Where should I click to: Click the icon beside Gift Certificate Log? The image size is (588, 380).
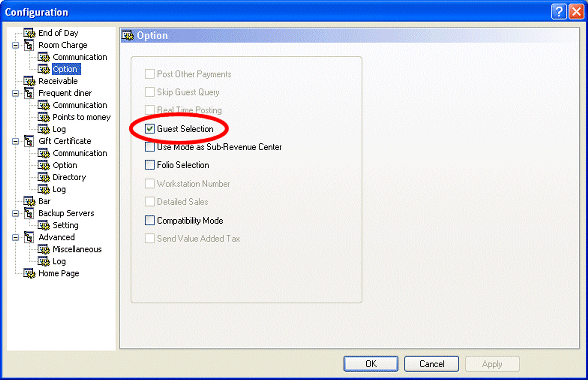click(x=44, y=189)
